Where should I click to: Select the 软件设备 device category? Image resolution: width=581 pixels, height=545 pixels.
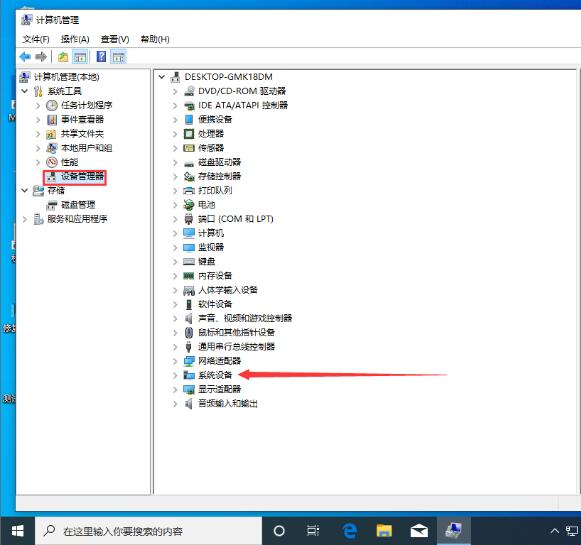[x=215, y=304]
